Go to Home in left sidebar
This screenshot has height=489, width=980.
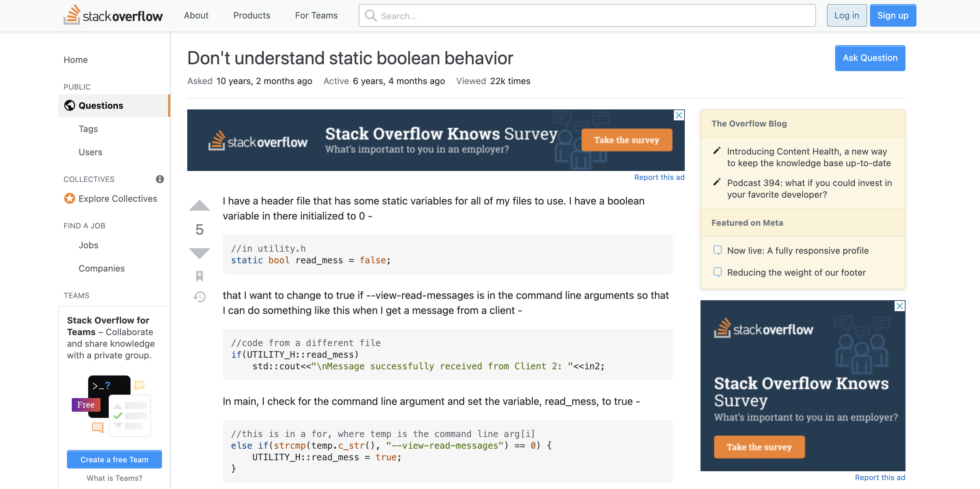76,60
